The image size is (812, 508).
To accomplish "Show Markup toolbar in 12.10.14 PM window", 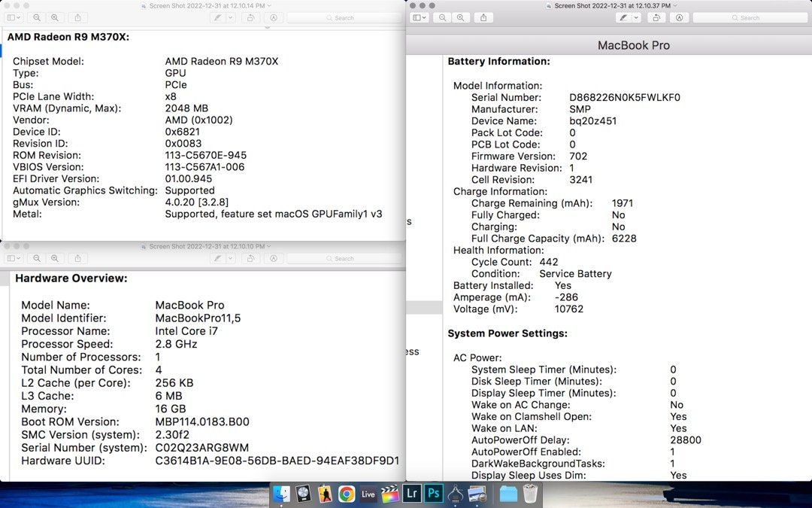I will click(x=274, y=17).
